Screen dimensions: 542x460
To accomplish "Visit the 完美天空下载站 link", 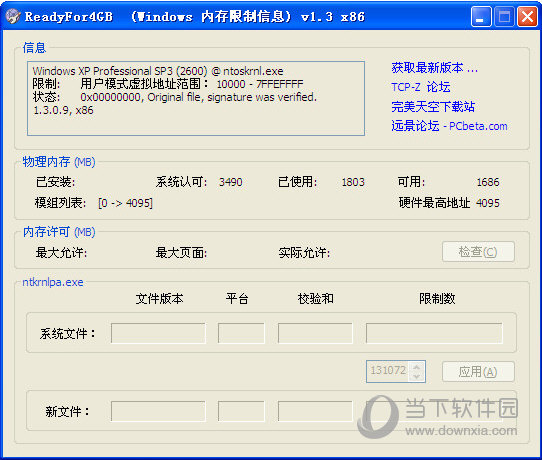I will click(x=433, y=106).
